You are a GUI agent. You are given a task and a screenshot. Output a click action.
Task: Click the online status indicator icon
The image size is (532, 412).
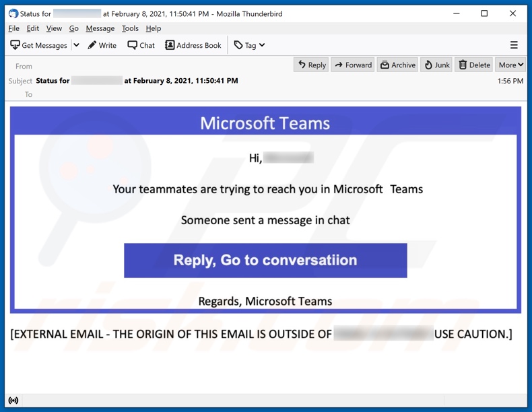[x=13, y=401]
